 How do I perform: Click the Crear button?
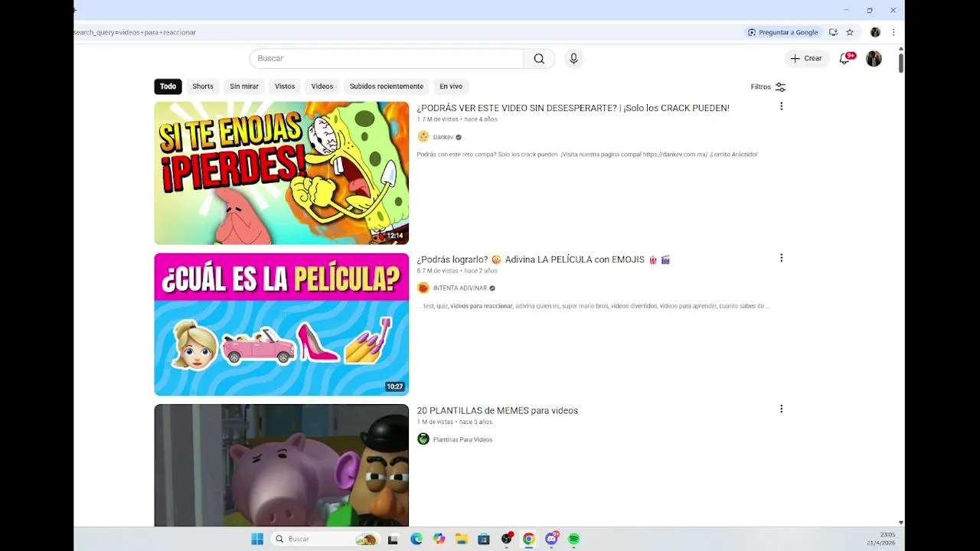[x=807, y=58]
